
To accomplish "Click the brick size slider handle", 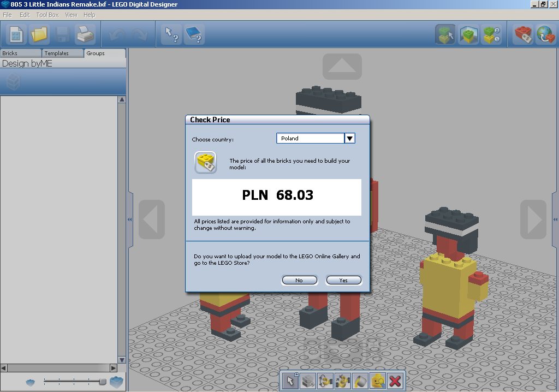I will [x=103, y=382].
